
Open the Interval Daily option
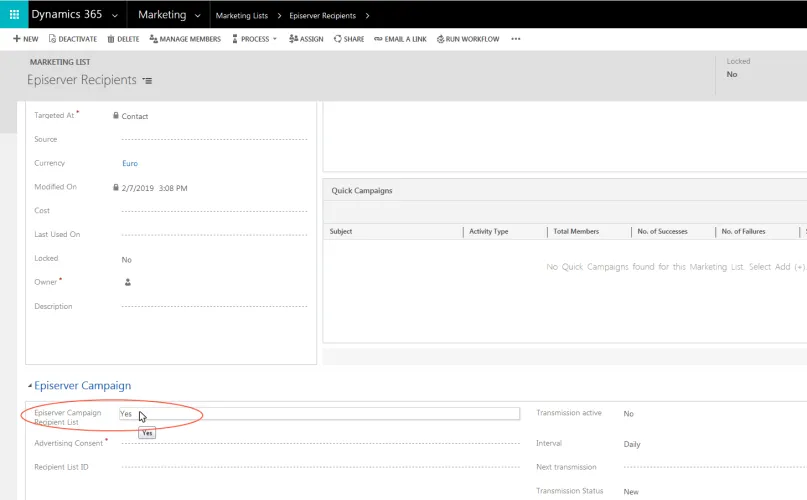[632, 444]
